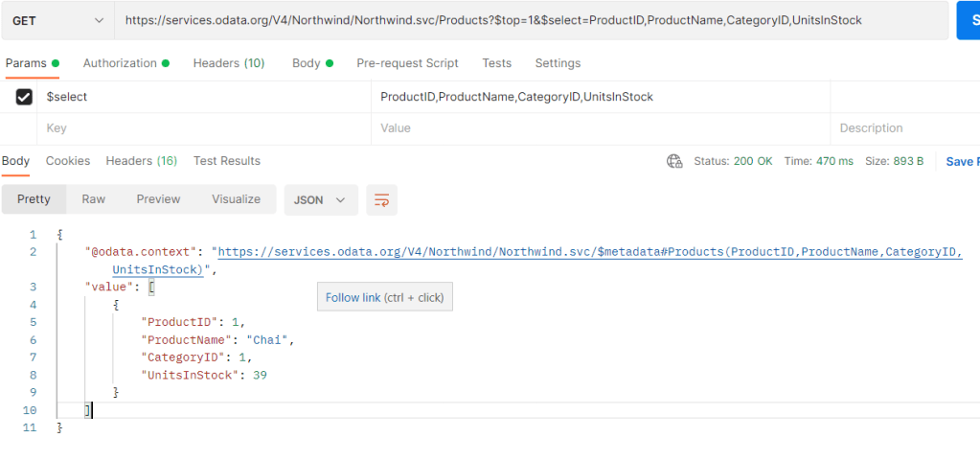The height and width of the screenshot is (461, 980).
Task: Uncheck the $select parameter checkbox
Action: [25, 97]
